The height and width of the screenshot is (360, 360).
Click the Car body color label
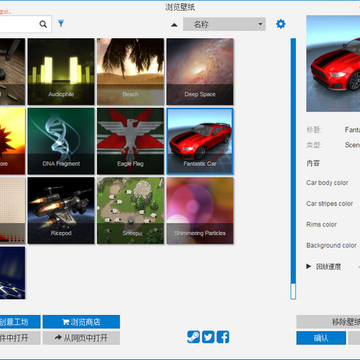coord(327,183)
